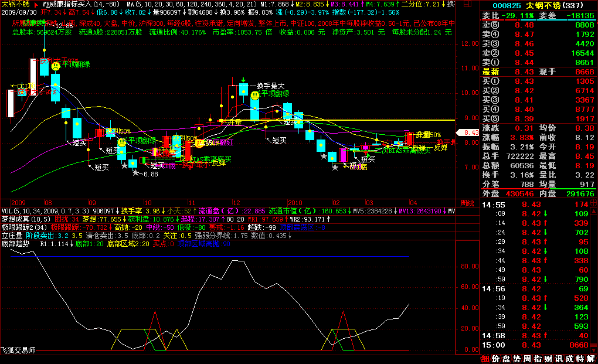Open the 周线 period selector
Screen dimensions: 598x364
pos(467,203)
